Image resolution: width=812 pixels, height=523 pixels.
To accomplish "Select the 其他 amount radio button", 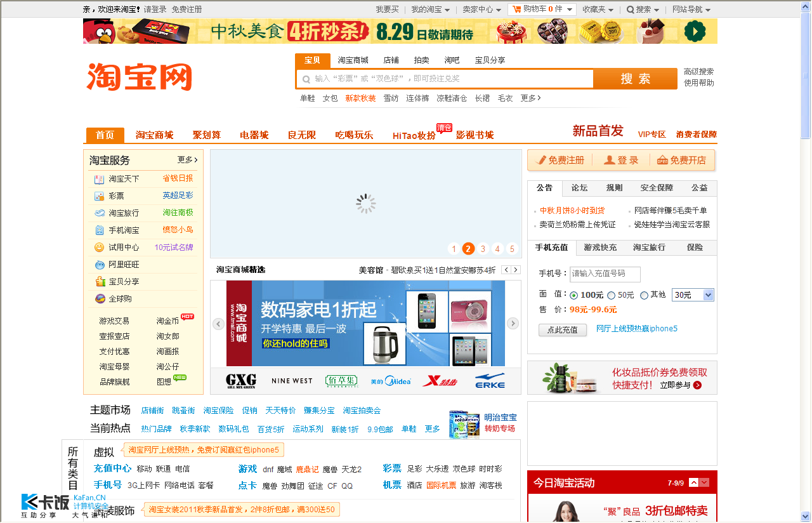I will pyautogui.click(x=644, y=295).
